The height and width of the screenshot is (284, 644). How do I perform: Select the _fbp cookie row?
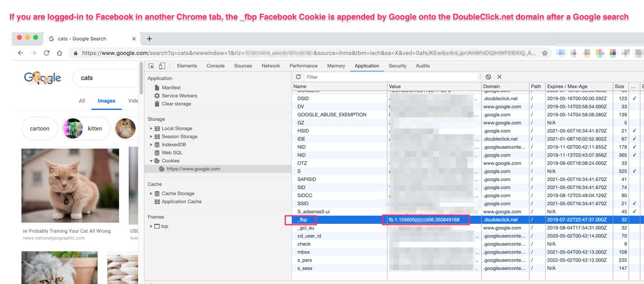(468, 220)
